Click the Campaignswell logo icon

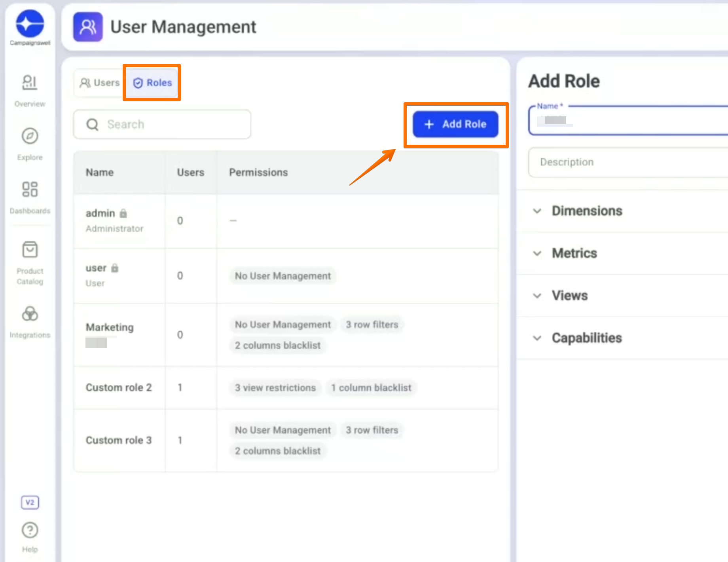(30, 23)
